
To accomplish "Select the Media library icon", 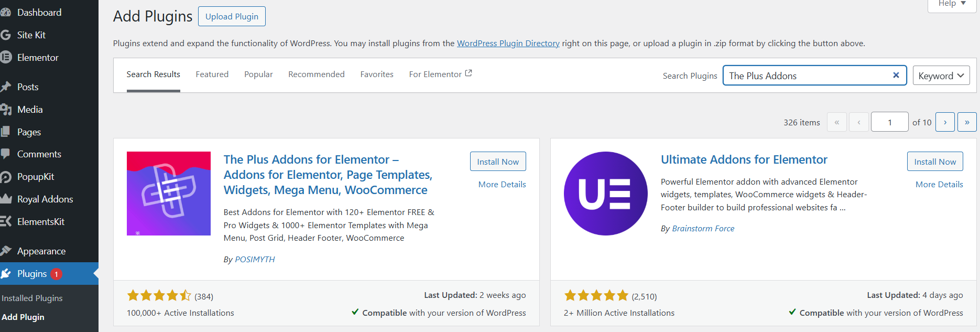I will (x=7, y=109).
